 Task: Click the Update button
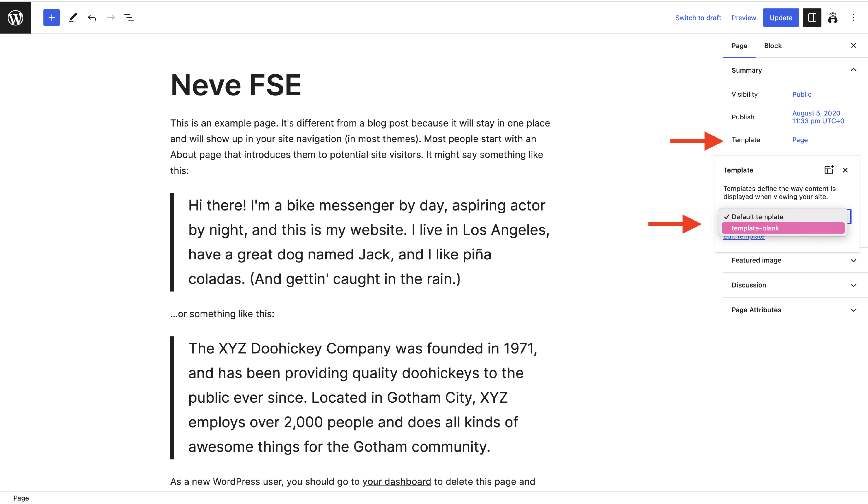pyautogui.click(x=781, y=18)
